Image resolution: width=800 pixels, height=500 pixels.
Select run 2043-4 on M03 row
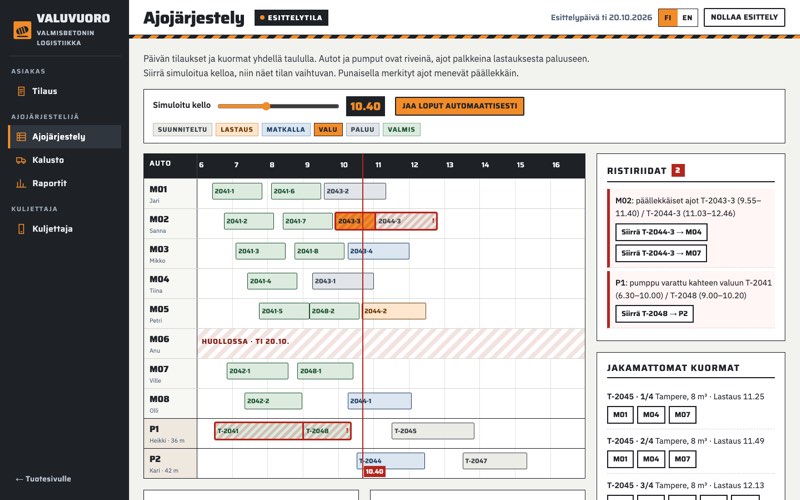click(379, 252)
